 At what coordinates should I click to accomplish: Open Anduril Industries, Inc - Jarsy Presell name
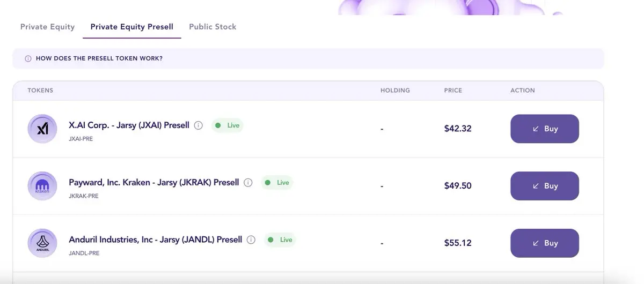[156, 240]
